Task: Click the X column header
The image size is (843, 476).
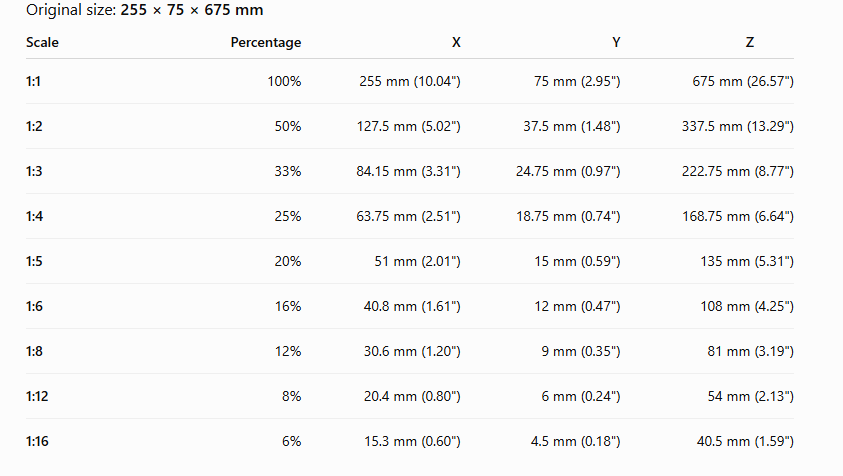Action: (x=456, y=42)
